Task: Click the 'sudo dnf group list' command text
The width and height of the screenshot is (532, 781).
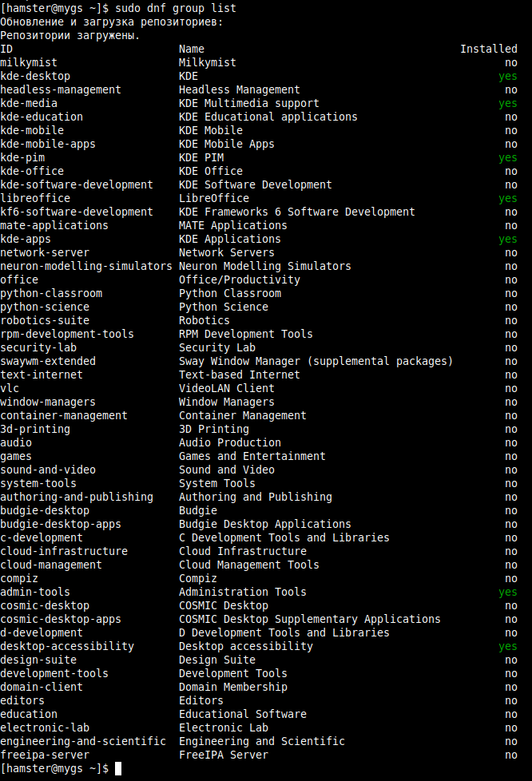Action: pyautogui.click(x=176, y=8)
